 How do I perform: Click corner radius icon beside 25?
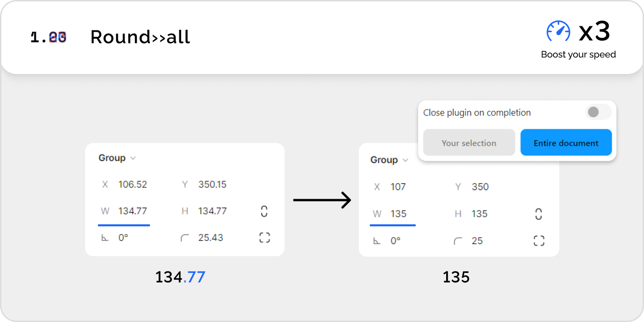click(x=458, y=241)
